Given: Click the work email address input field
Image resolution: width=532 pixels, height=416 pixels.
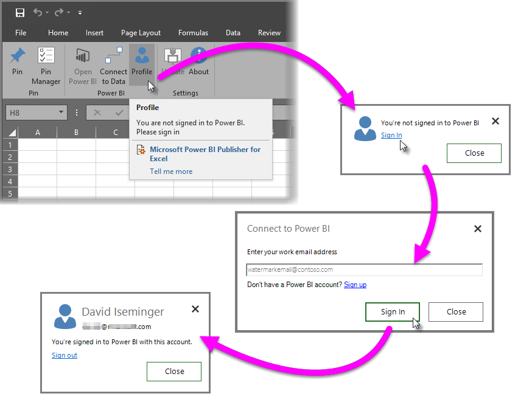Looking at the screenshot, I should coord(364,269).
